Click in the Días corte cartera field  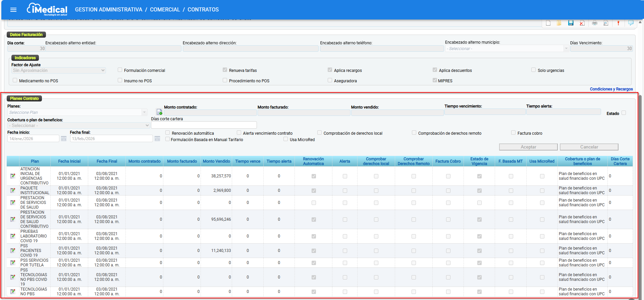(x=204, y=125)
